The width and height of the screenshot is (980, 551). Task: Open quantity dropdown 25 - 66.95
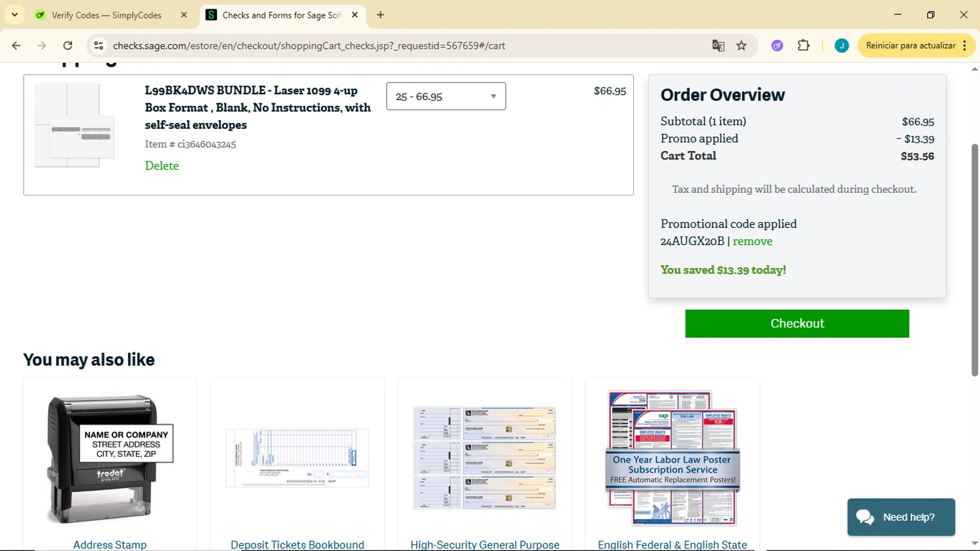pos(446,96)
